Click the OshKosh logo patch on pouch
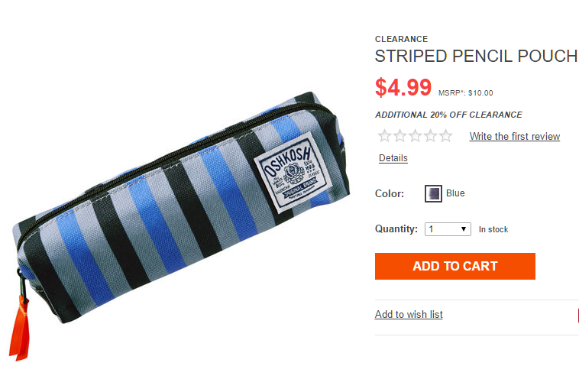 tap(293, 173)
